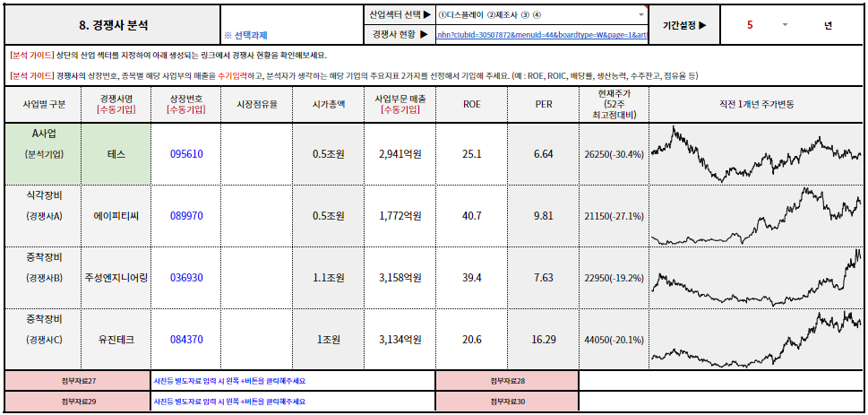Select the 1,772억원 revenue cell

(x=400, y=216)
